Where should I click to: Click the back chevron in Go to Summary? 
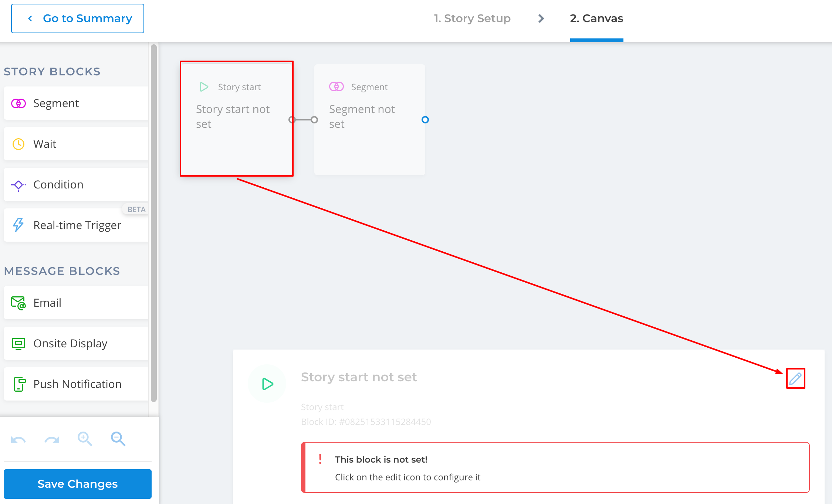point(30,18)
